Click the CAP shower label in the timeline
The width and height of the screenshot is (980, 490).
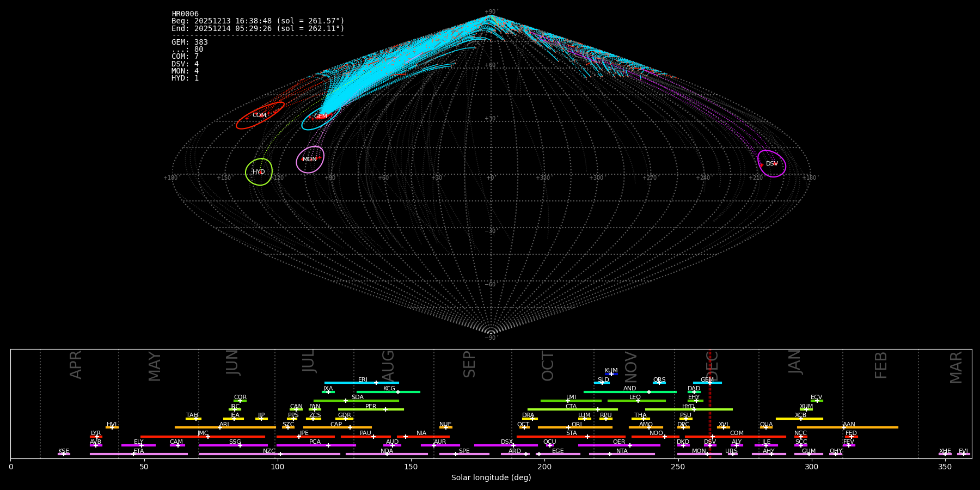pos(336,425)
